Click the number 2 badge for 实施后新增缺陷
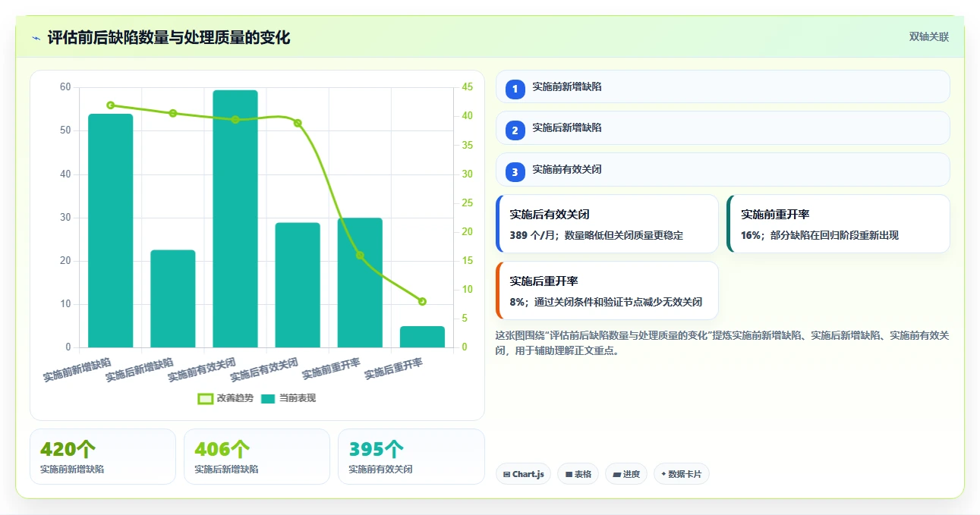Image resolution: width=980 pixels, height=515 pixels. coord(515,130)
